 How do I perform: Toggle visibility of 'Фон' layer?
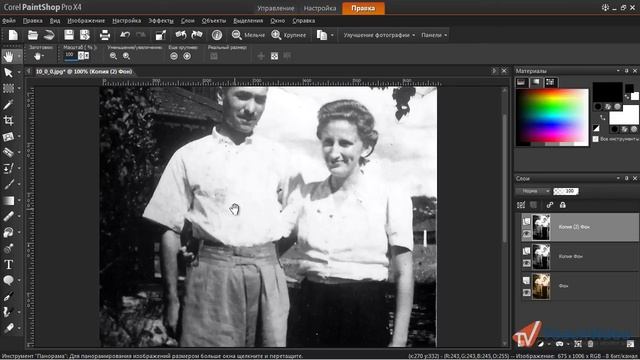pyautogui.click(x=527, y=293)
